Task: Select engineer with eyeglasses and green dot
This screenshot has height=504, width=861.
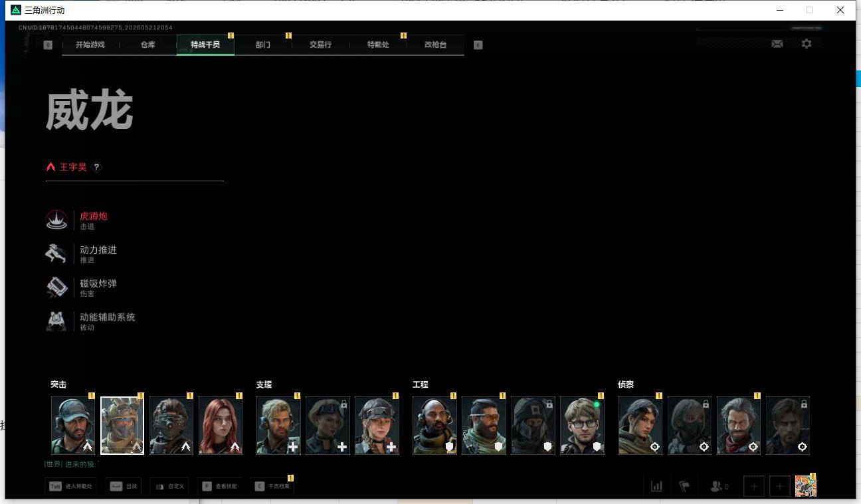Action: (x=582, y=426)
